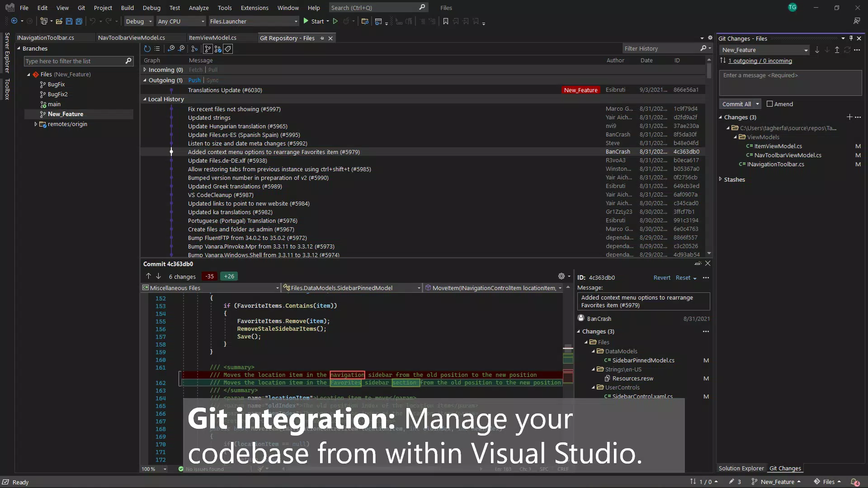Open the Git menu
The height and width of the screenshot is (488, 868).
81,8
